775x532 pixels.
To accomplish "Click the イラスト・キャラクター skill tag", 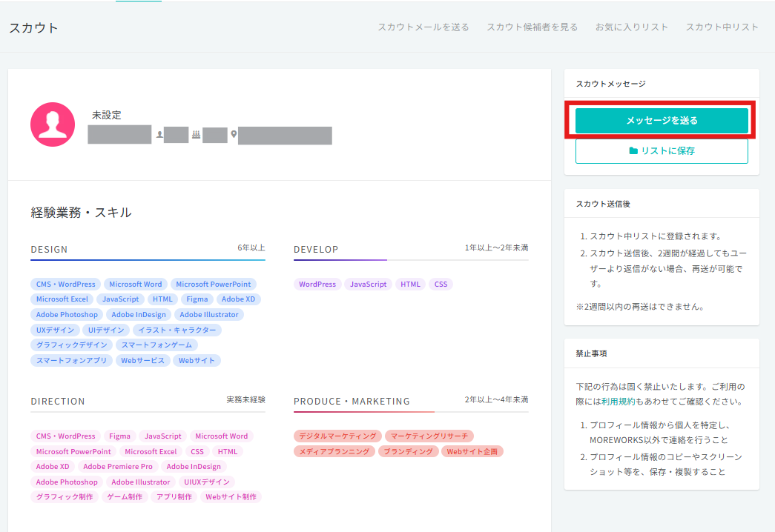I will click(177, 330).
